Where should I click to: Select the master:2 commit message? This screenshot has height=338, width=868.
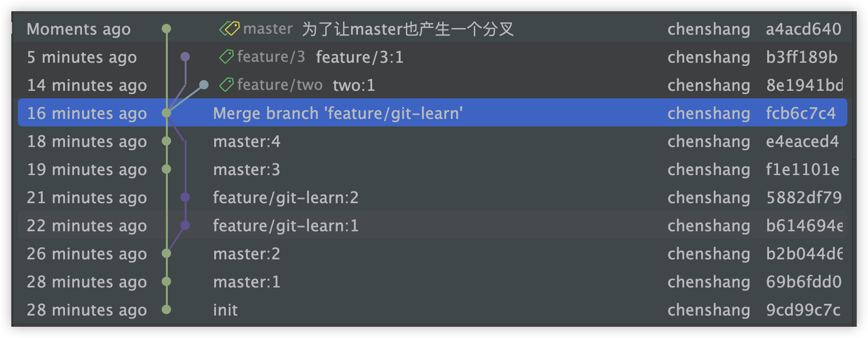coord(247,254)
